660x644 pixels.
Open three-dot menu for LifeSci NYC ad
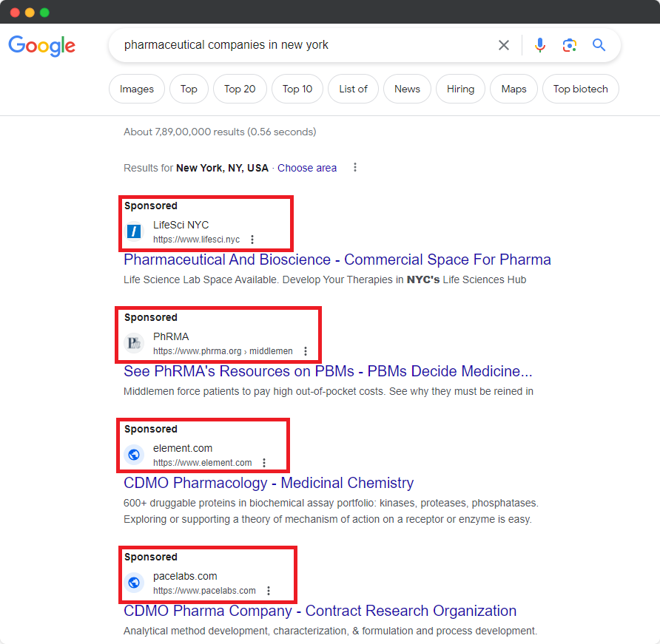(x=252, y=240)
